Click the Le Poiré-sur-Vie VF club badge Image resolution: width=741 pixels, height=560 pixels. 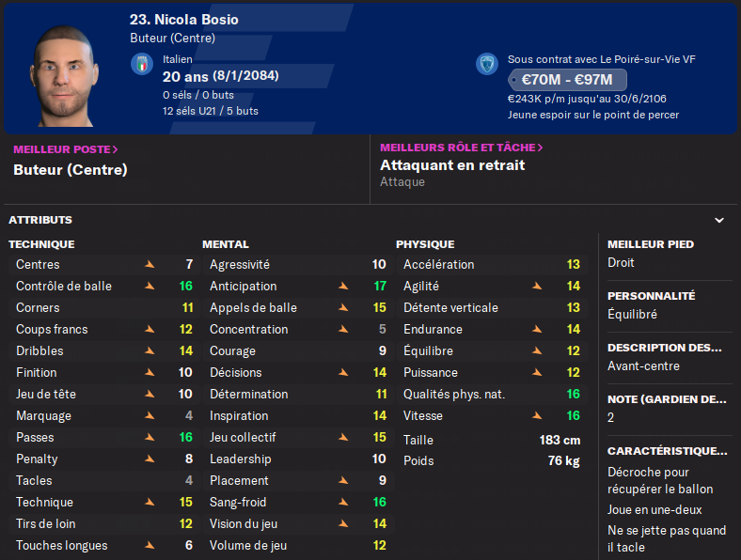(486, 64)
